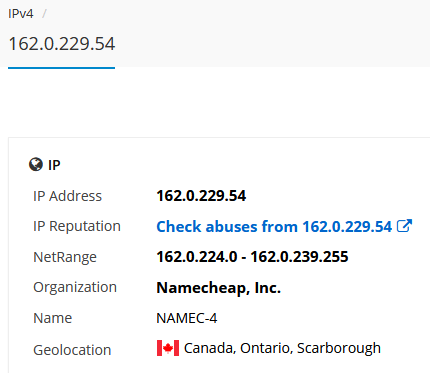
Task: Click the external link icon after abuses link
Action: (x=404, y=226)
